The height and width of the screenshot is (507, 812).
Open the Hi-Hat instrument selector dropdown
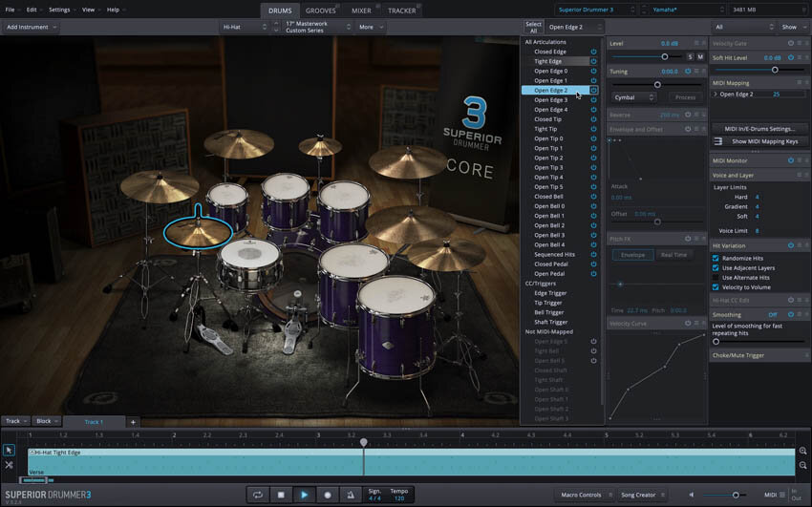(245, 27)
